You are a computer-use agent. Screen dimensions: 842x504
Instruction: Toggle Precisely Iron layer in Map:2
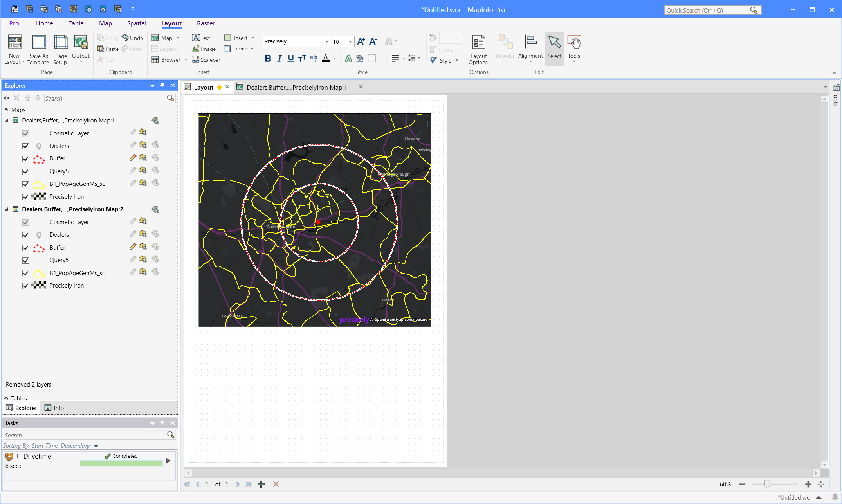click(x=26, y=286)
